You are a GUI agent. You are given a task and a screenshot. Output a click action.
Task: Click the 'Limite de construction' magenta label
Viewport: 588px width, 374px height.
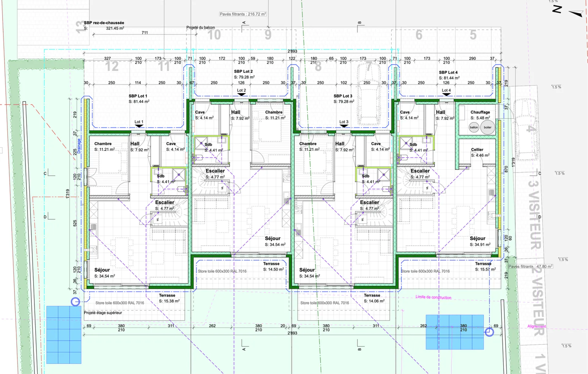point(433,297)
